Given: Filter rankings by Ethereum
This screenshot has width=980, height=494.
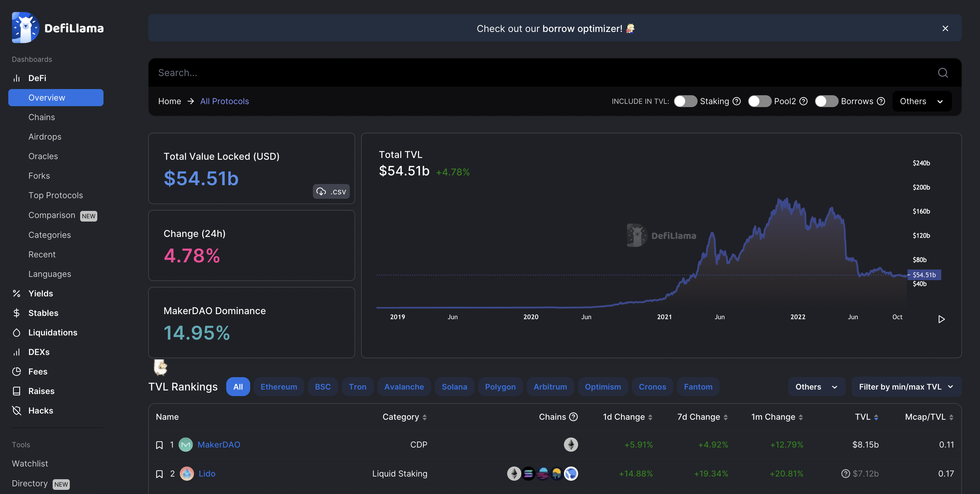Looking at the screenshot, I should point(279,387).
